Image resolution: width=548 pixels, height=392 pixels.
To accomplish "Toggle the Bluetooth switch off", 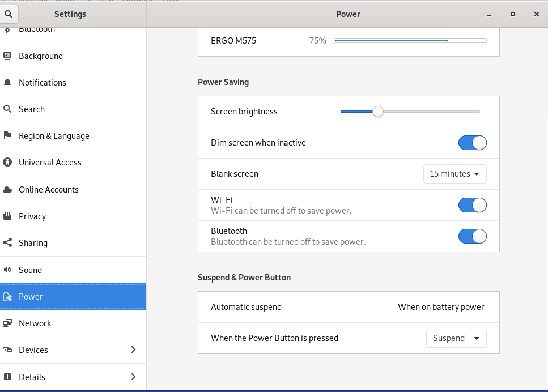I will 472,236.
